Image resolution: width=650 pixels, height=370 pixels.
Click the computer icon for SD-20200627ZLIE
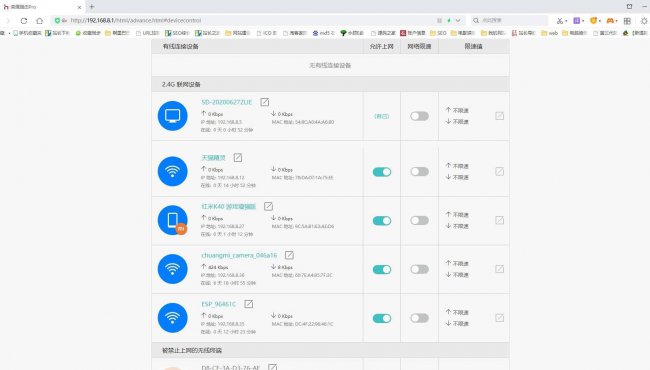click(x=172, y=116)
